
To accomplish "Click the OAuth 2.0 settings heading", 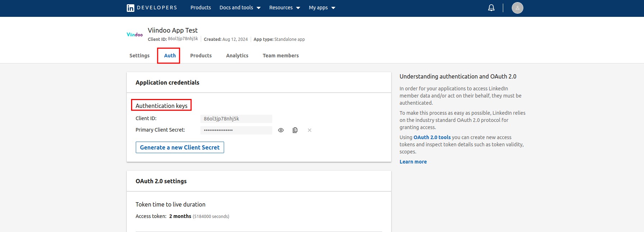I will (x=161, y=181).
